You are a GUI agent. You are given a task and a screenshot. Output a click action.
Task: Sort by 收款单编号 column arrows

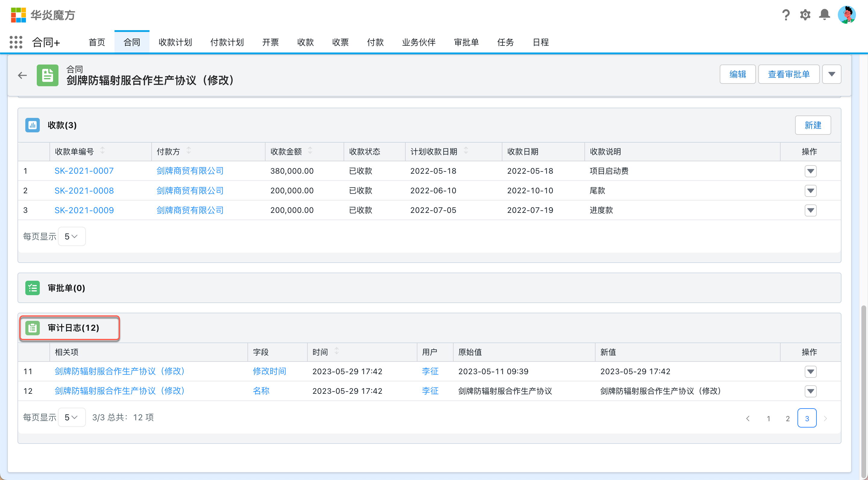pos(102,150)
